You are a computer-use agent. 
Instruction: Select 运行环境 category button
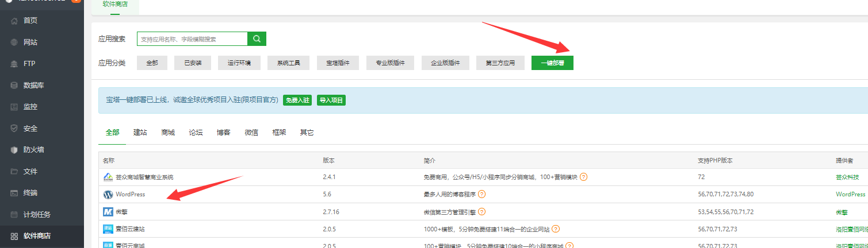pyautogui.click(x=239, y=63)
